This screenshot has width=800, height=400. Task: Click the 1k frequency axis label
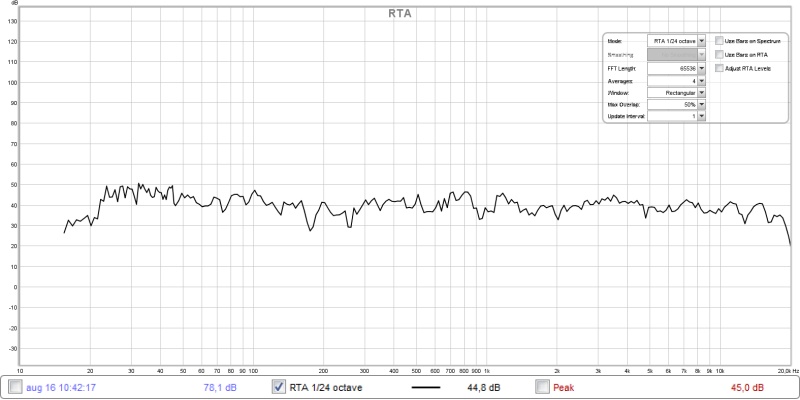point(487,371)
